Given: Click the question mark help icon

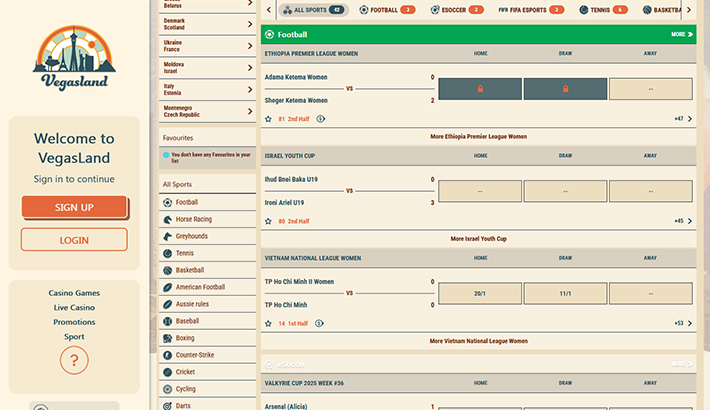Looking at the screenshot, I should click(74, 360).
